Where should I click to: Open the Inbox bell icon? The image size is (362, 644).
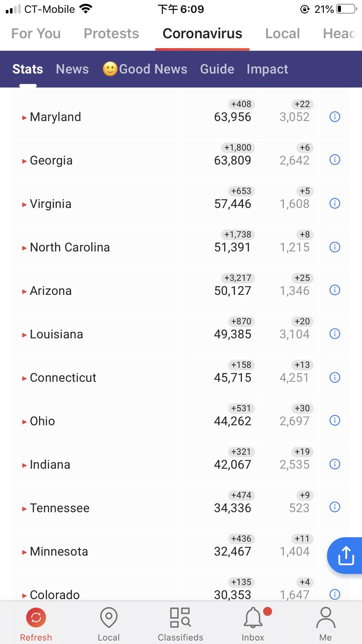tap(253, 618)
